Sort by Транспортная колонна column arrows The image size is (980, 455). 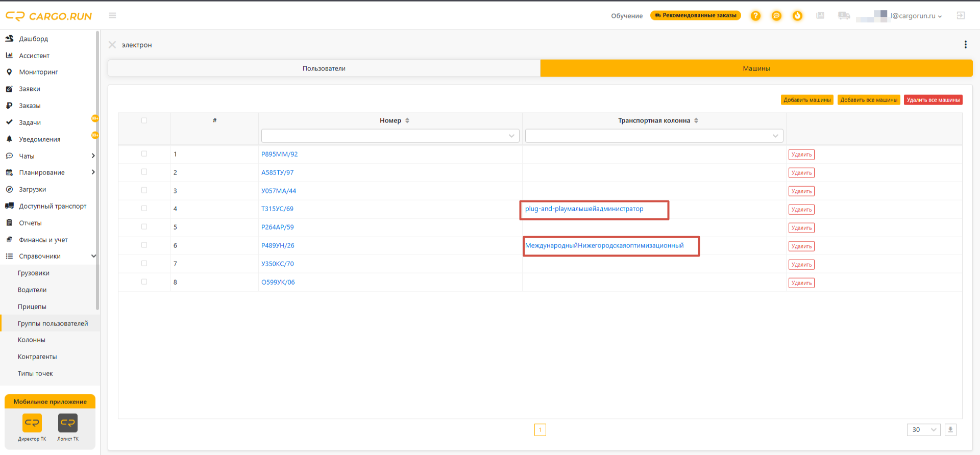click(x=696, y=121)
